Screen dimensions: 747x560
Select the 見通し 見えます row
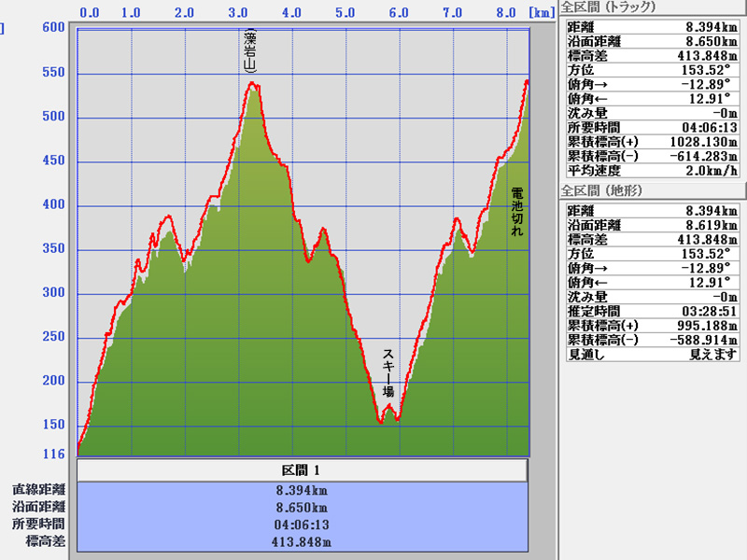click(x=652, y=354)
